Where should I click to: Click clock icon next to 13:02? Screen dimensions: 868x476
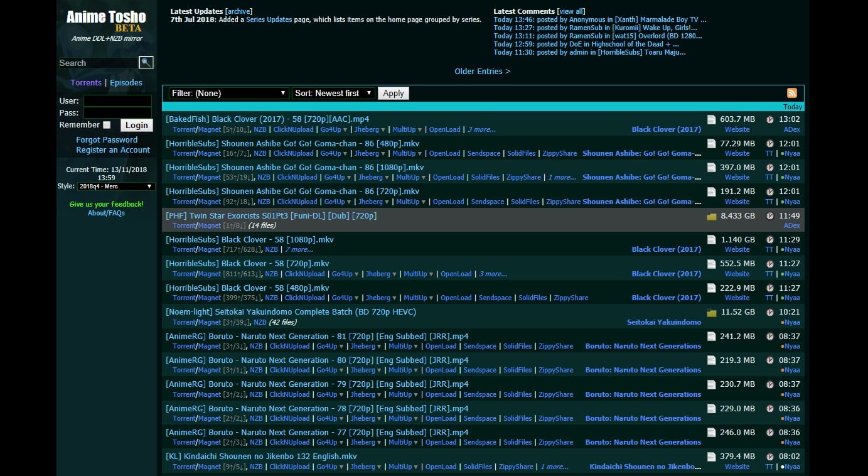pos(769,119)
